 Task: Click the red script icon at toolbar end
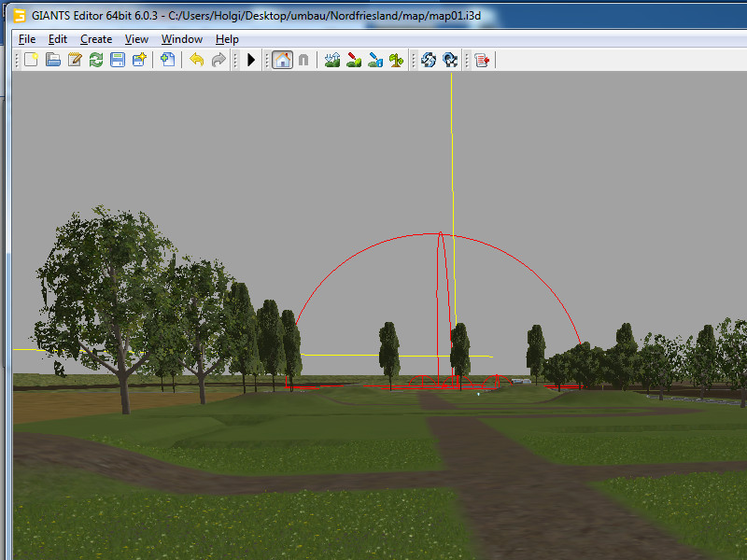tap(481, 60)
